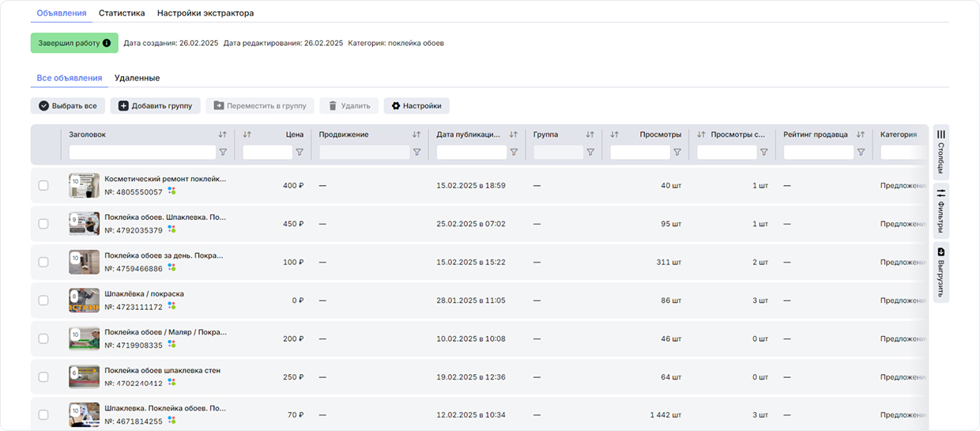Image resolution: width=980 pixels, height=431 pixels.
Task: Click the Добавить группу button
Action: pyautogui.click(x=155, y=105)
